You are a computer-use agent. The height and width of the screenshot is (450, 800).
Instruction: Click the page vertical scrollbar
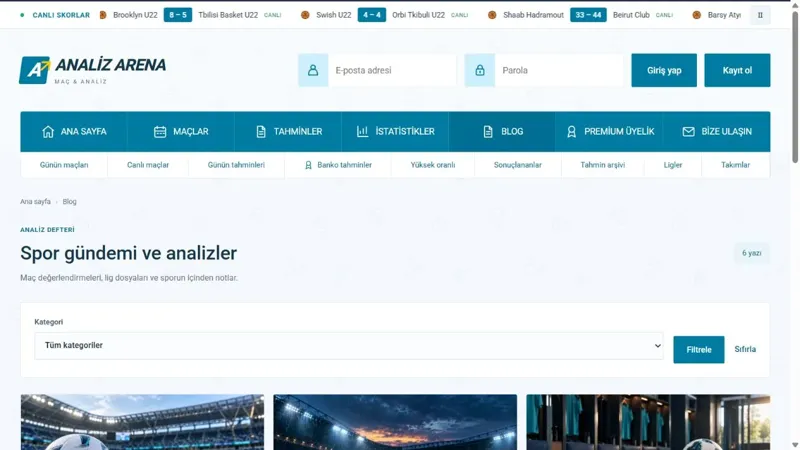pyautogui.click(x=795, y=87)
